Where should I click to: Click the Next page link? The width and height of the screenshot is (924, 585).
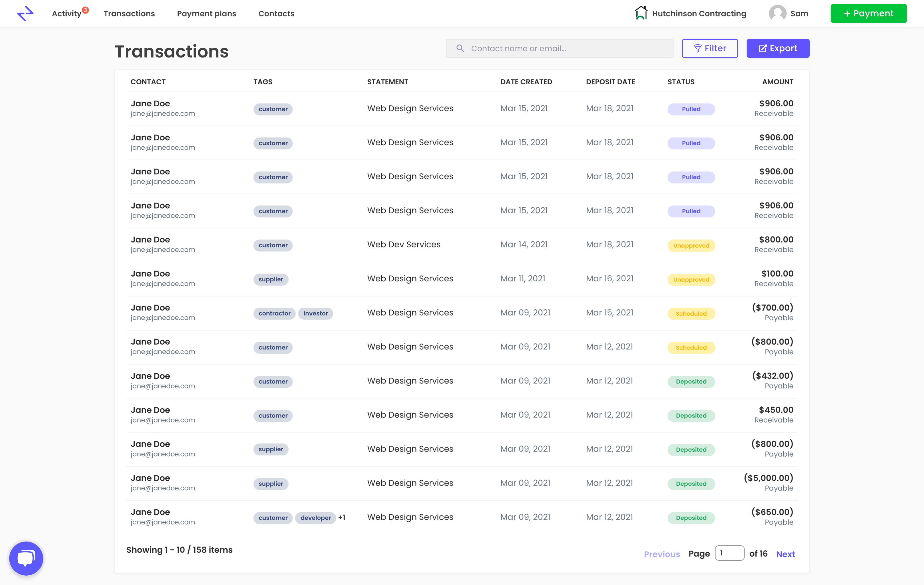coord(785,554)
